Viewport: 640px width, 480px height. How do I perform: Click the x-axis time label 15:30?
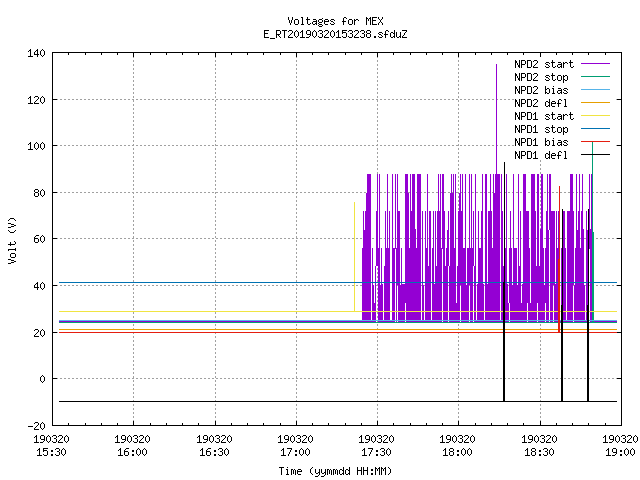pos(51,452)
